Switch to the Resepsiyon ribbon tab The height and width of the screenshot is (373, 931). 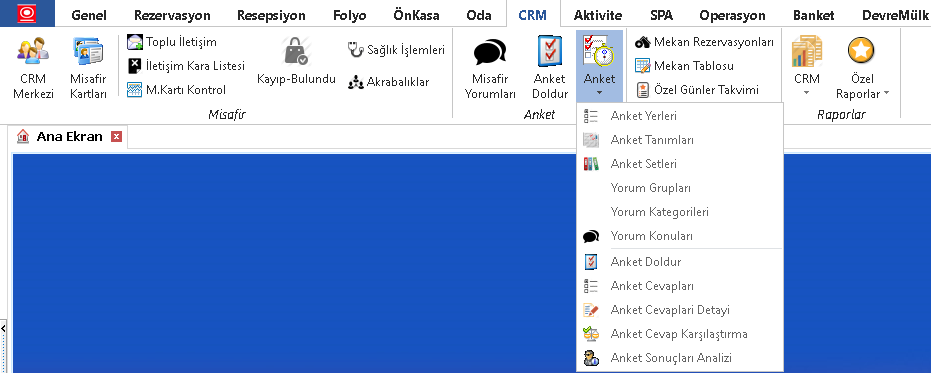[x=271, y=15]
